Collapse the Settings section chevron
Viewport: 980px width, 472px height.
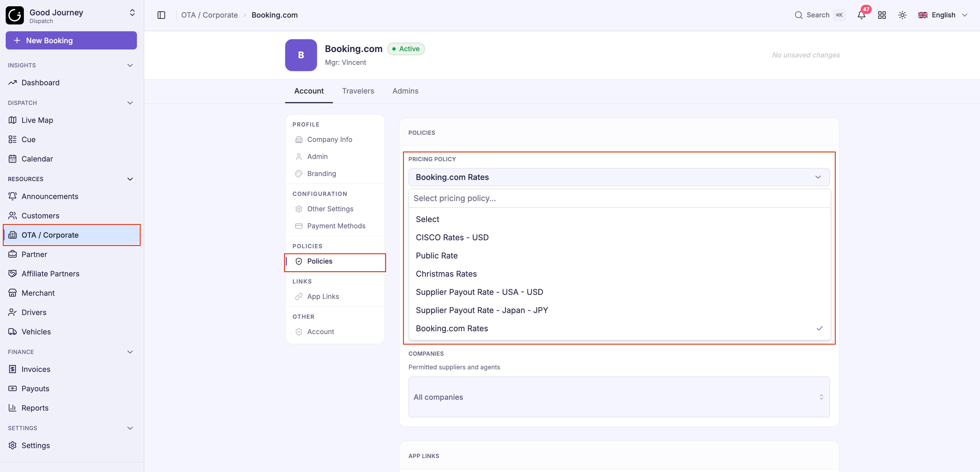coord(130,428)
